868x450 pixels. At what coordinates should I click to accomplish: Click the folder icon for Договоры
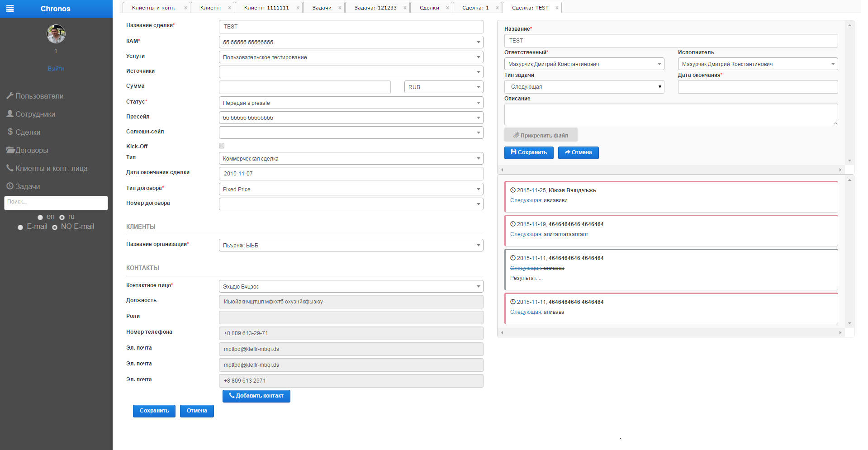(x=10, y=150)
